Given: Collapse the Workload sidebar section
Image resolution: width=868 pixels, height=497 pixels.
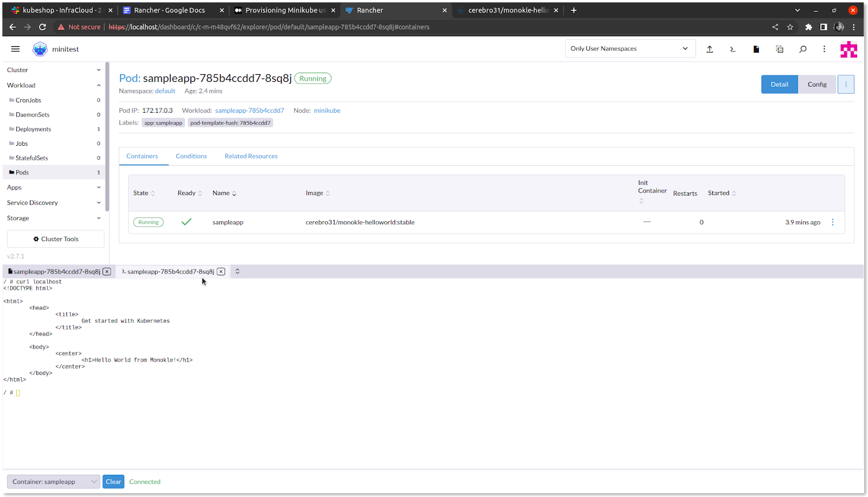Looking at the screenshot, I should click(x=53, y=85).
